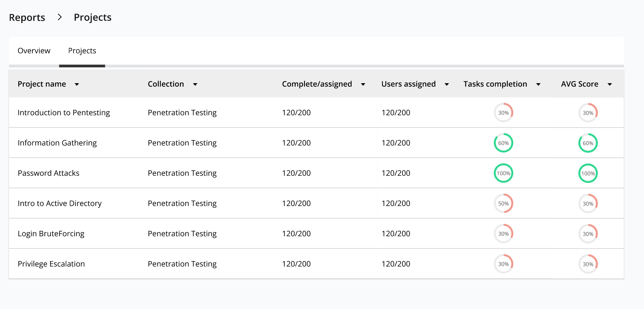This screenshot has width=644, height=309.
Task: Click Users assigned 120/200 for Information Gathering
Action: pyautogui.click(x=396, y=143)
